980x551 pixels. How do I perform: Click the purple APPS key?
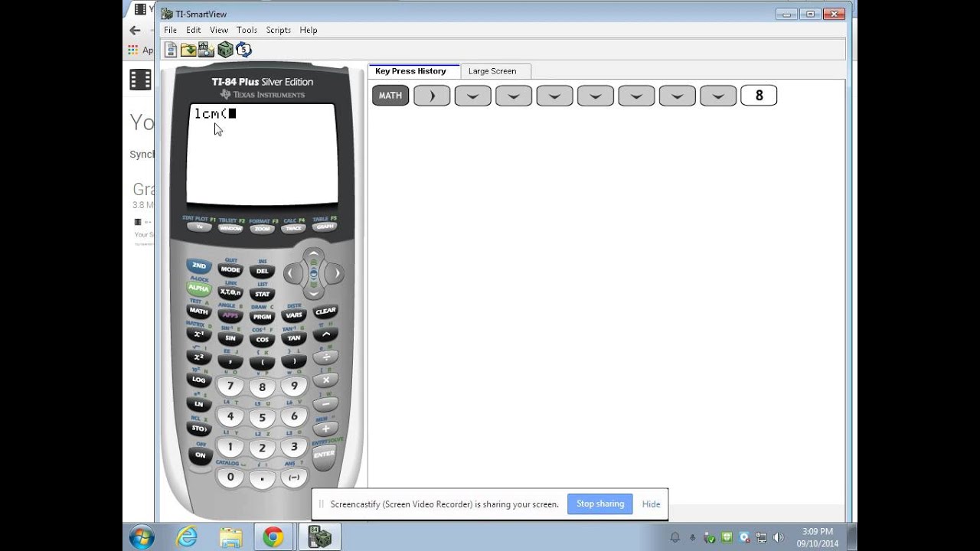[230, 315]
